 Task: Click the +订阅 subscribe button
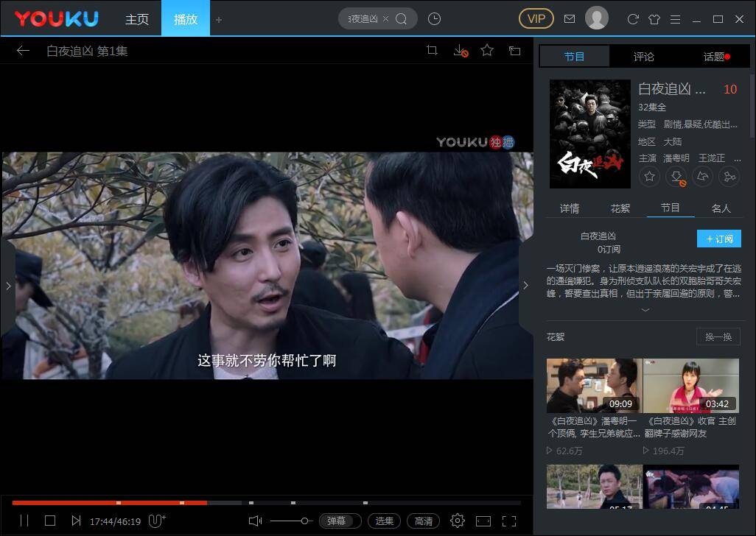719,239
